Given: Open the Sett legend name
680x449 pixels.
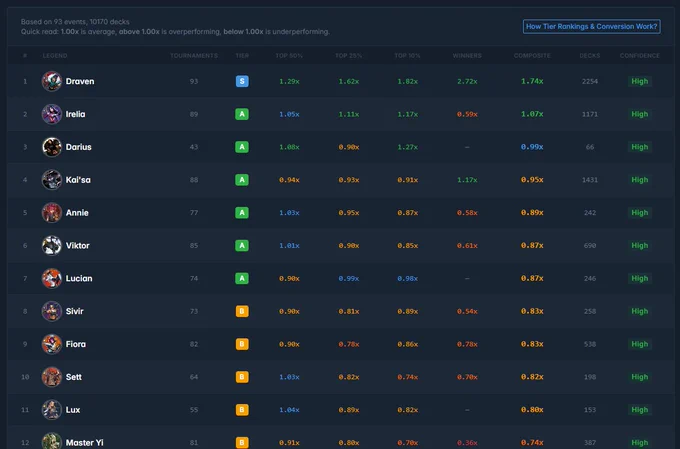Looking at the screenshot, I should 74,377.
